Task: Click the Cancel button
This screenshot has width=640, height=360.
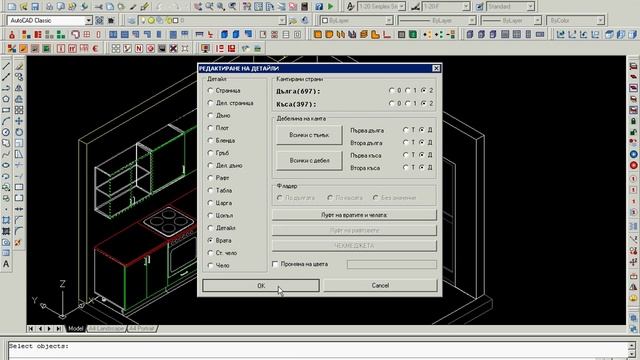Action: [380, 285]
